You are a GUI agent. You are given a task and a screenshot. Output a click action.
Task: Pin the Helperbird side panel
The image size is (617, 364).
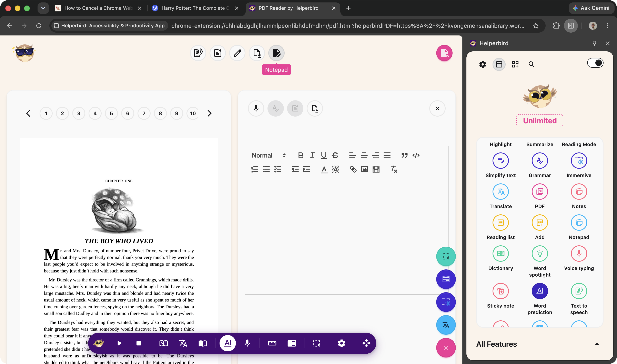coord(594,43)
